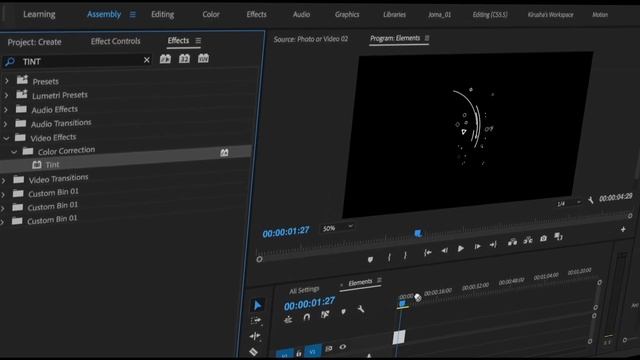Toggle the Accelerated Effects filter icon
The width and height of the screenshot is (640, 360).
pyautogui.click(x=165, y=59)
